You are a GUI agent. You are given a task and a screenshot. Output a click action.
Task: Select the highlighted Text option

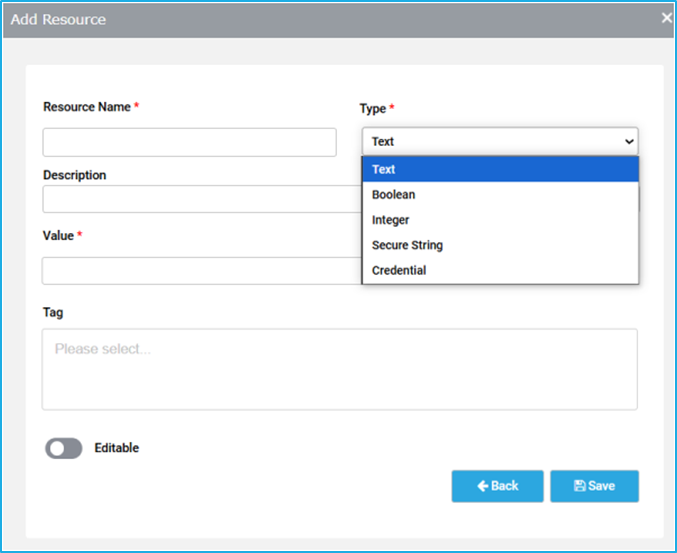pyautogui.click(x=500, y=169)
